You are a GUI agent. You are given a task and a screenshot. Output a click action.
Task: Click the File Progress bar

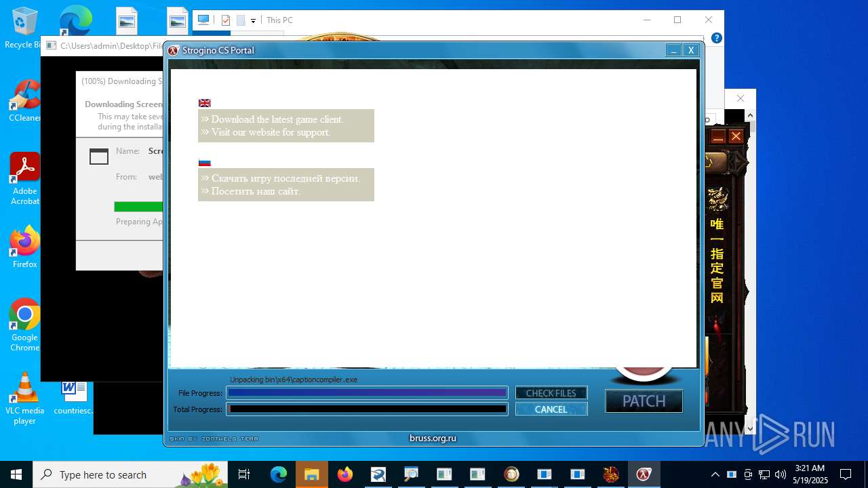pos(367,392)
